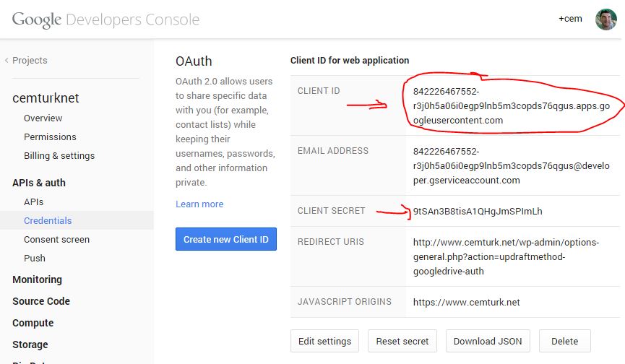Select the Client ID value text
Screen dimensions: 625x364
tap(512, 106)
